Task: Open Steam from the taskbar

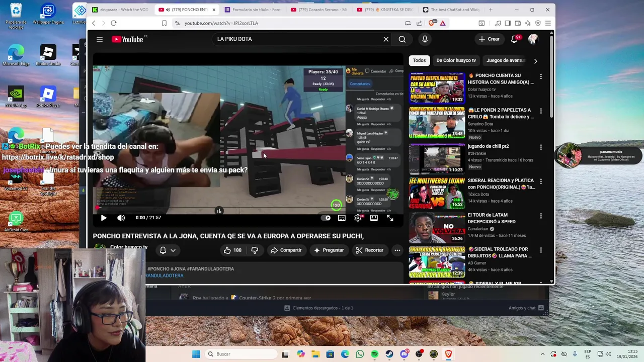Action: pyautogui.click(x=389, y=354)
